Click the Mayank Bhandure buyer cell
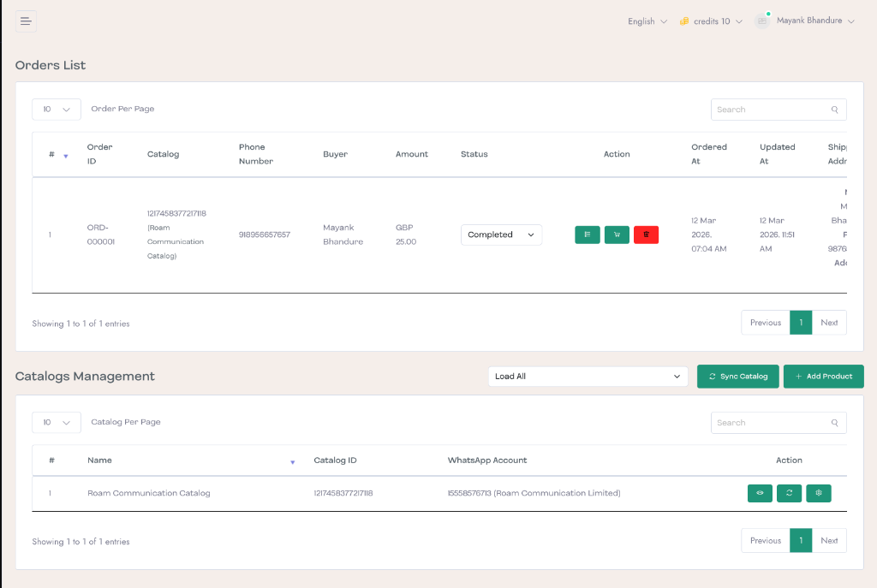Viewport: 877px width, 588px height. coord(343,235)
